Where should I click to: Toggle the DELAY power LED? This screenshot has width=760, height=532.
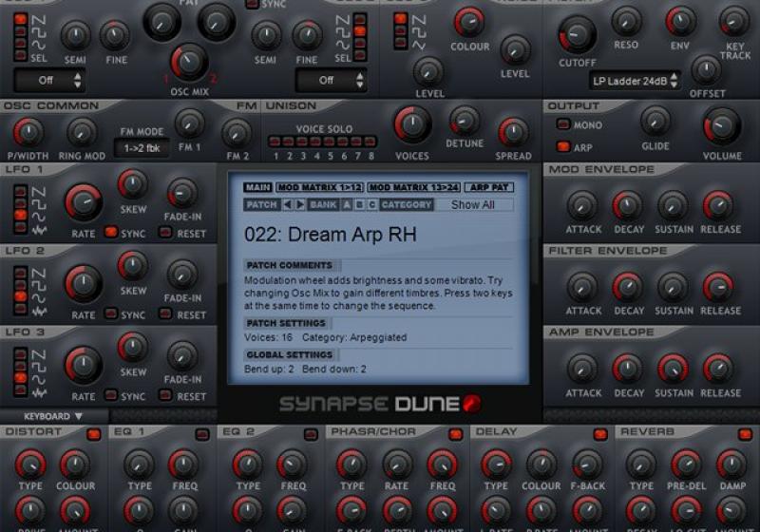tap(600, 434)
